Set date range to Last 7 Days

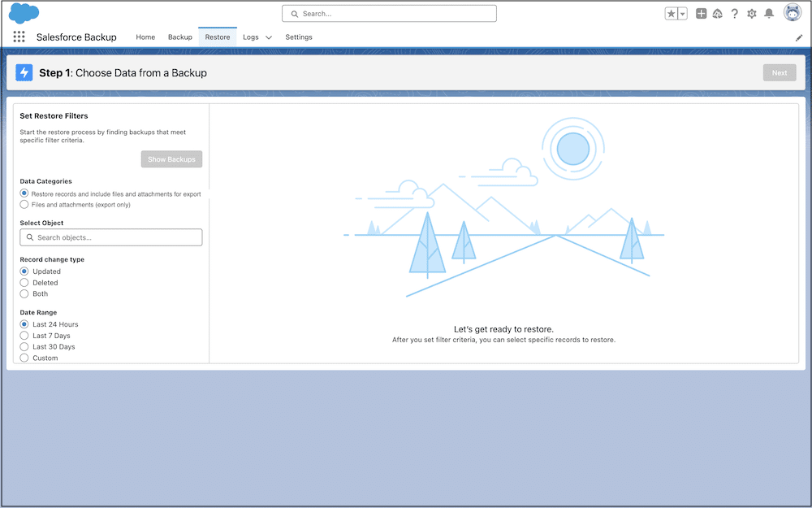pos(24,336)
